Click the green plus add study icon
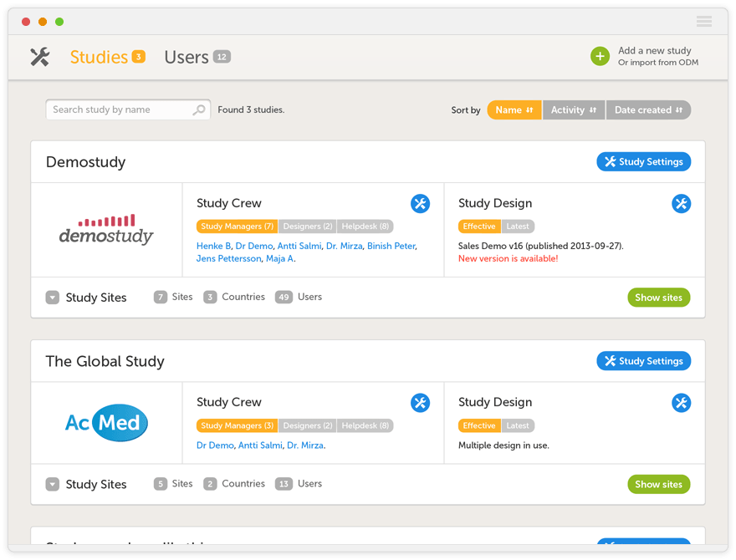The image size is (736, 560). [x=600, y=57]
